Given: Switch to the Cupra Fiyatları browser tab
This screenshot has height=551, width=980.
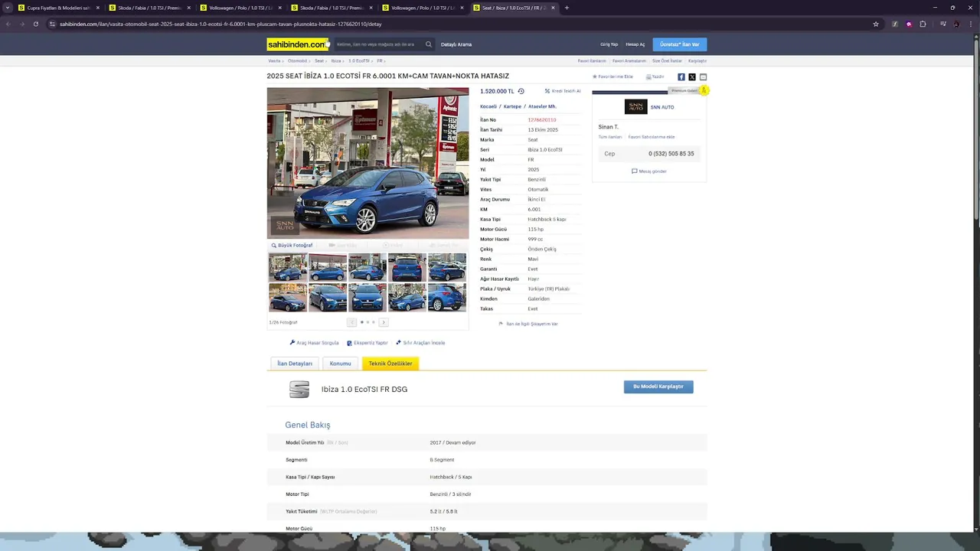Looking at the screenshot, I should 58,8.
